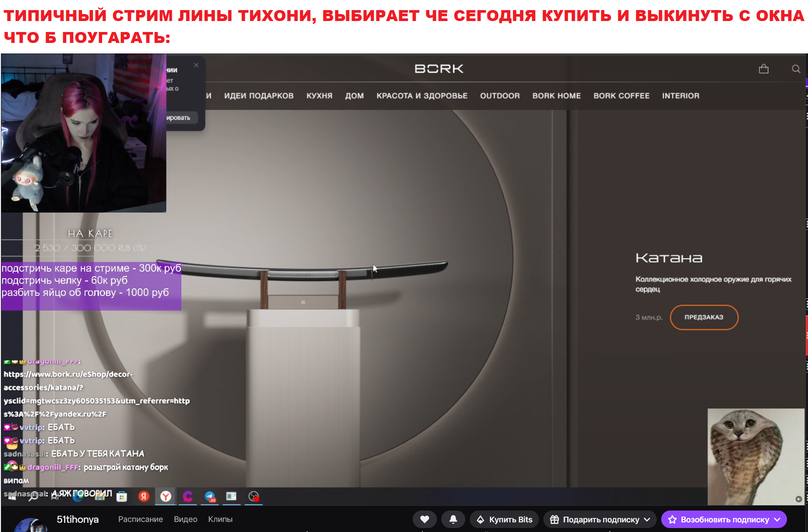Open the BORK shopping cart
The image size is (808, 532).
764,69
